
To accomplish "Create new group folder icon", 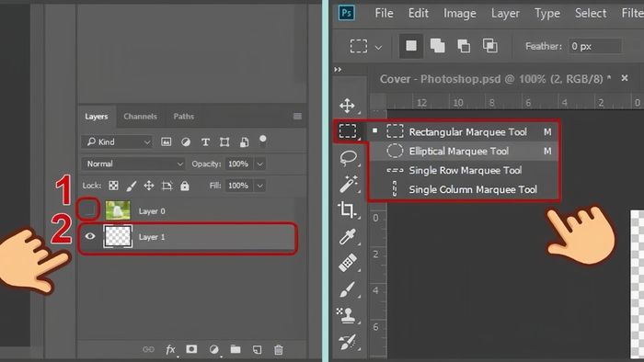I will pyautogui.click(x=236, y=349).
